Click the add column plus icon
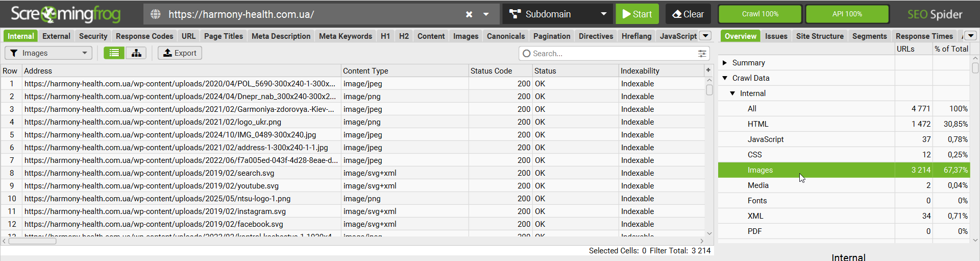The height and width of the screenshot is (261, 980). 708,70
